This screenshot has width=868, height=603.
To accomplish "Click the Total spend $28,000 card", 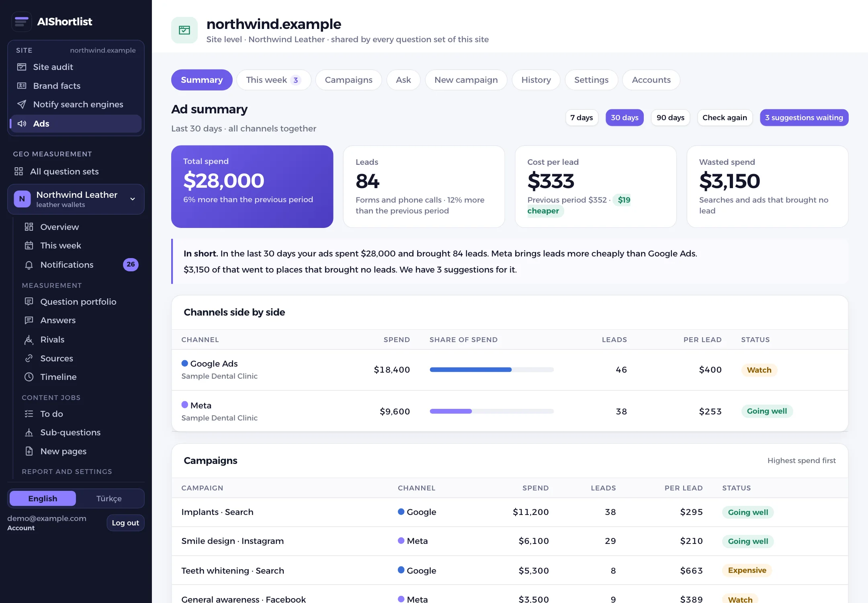I will pyautogui.click(x=252, y=187).
